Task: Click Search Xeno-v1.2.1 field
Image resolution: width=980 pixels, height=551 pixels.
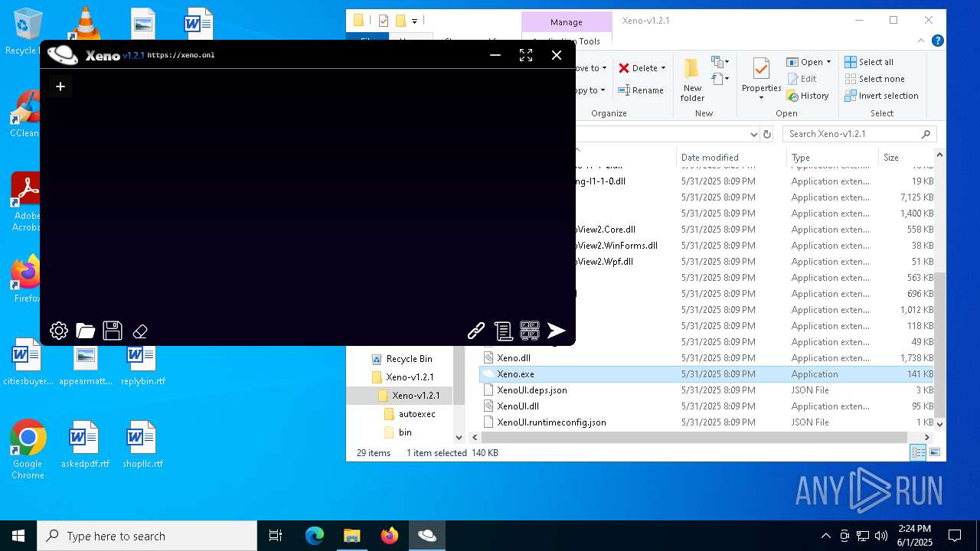Action: (860, 134)
